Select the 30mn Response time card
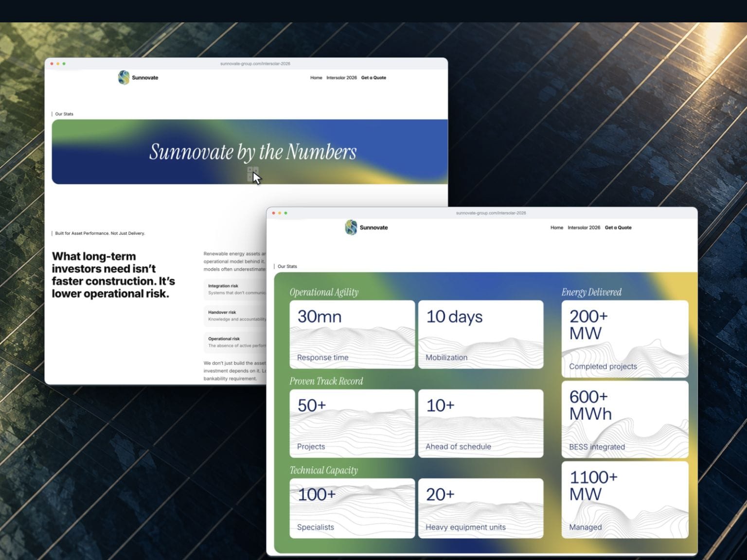 (x=352, y=334)
